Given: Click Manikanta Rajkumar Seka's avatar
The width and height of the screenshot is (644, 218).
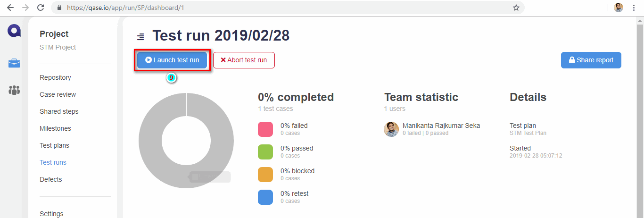Looking at the screenshot, I should 391,129.
